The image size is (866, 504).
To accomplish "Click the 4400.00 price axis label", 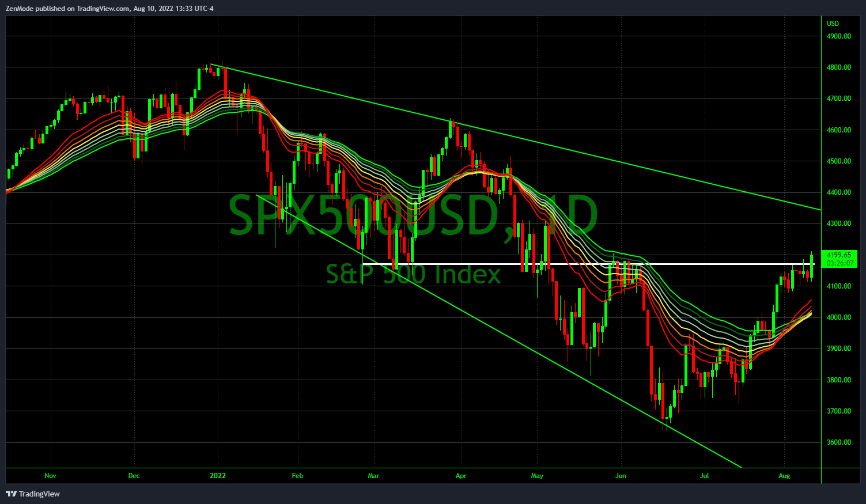I will [839, 192].
